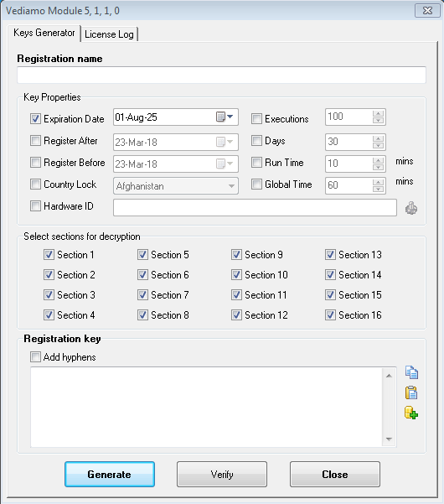Click the Hardware ID fingerprint icon
Image resolution: width=444 pixels, height=504 pixels.
tap(411, 208)
